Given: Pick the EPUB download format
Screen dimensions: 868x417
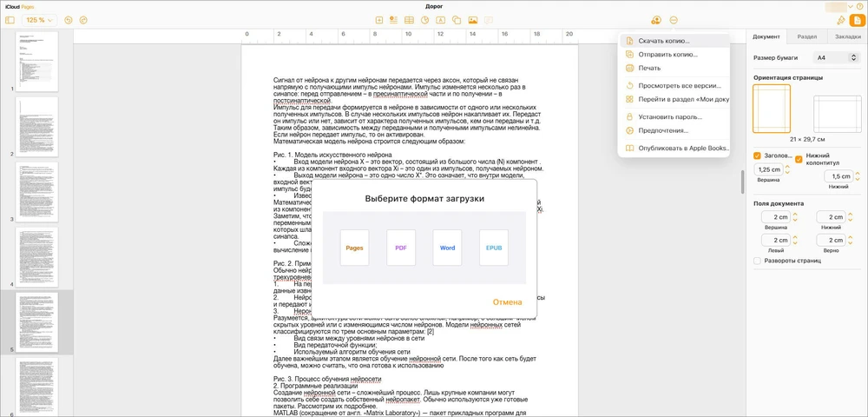Looking at the screenshot, I should (493, 248).
